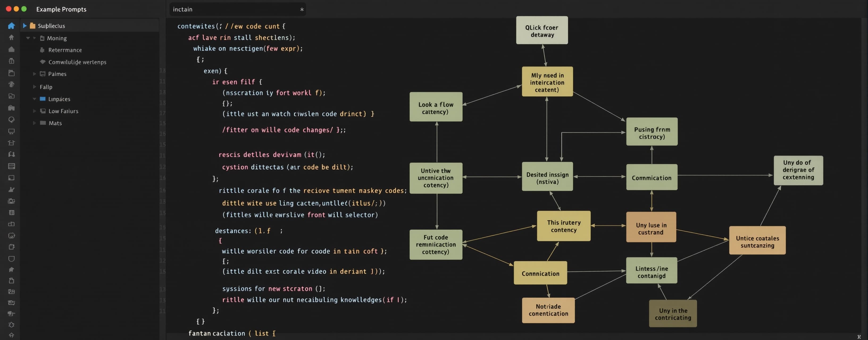Click the code line starting contewites

click(x=231, y=26)
